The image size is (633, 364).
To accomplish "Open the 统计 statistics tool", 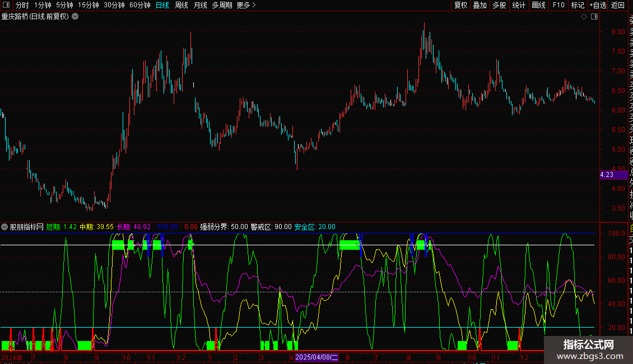I will point(519,5).
